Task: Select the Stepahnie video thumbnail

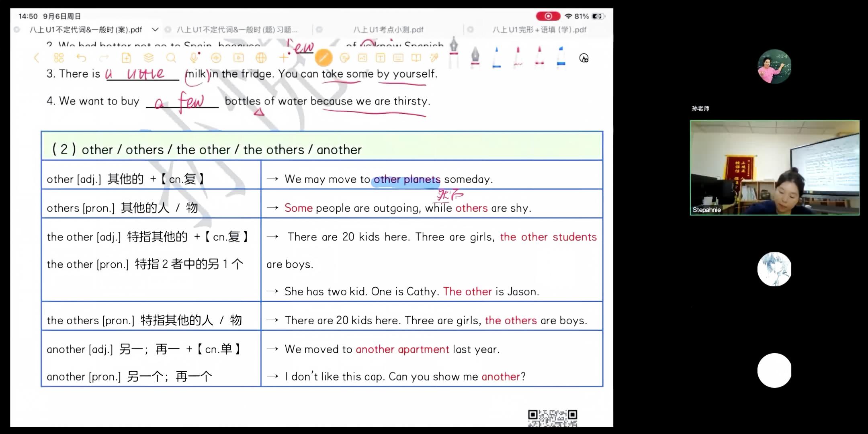Action: coord(774,168)
